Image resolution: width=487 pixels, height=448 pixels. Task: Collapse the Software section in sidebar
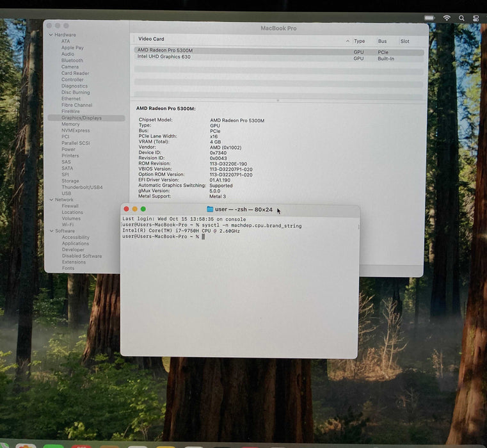click(x=51, y=231)
